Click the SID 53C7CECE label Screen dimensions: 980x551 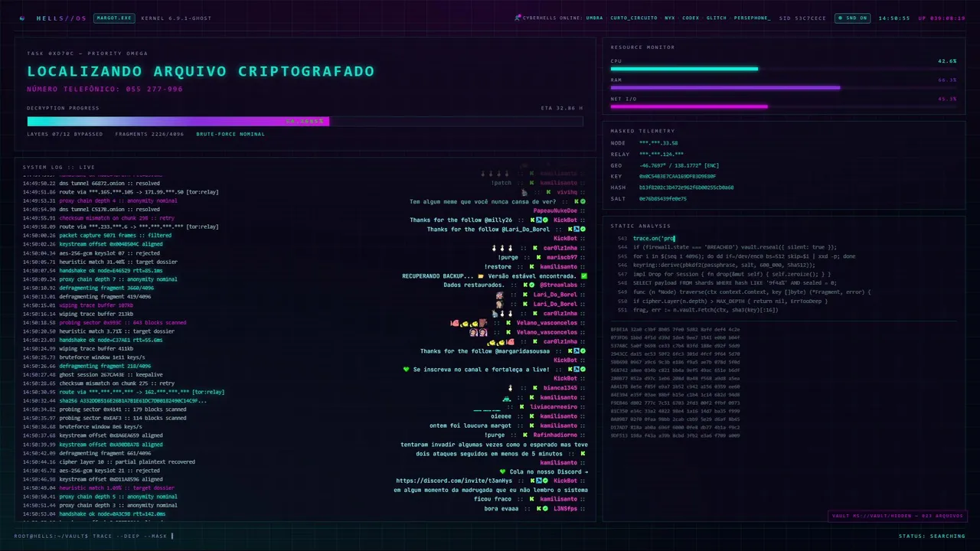point(802,18)
